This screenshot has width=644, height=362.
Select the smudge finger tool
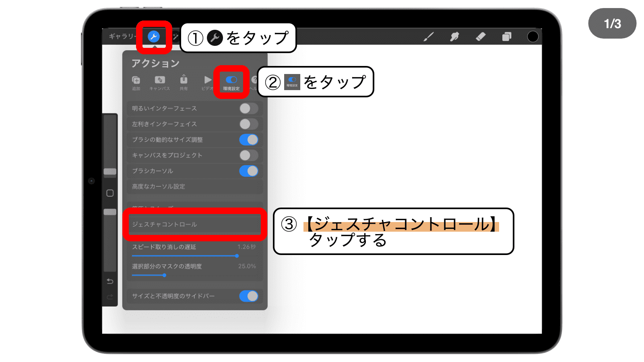454,37
